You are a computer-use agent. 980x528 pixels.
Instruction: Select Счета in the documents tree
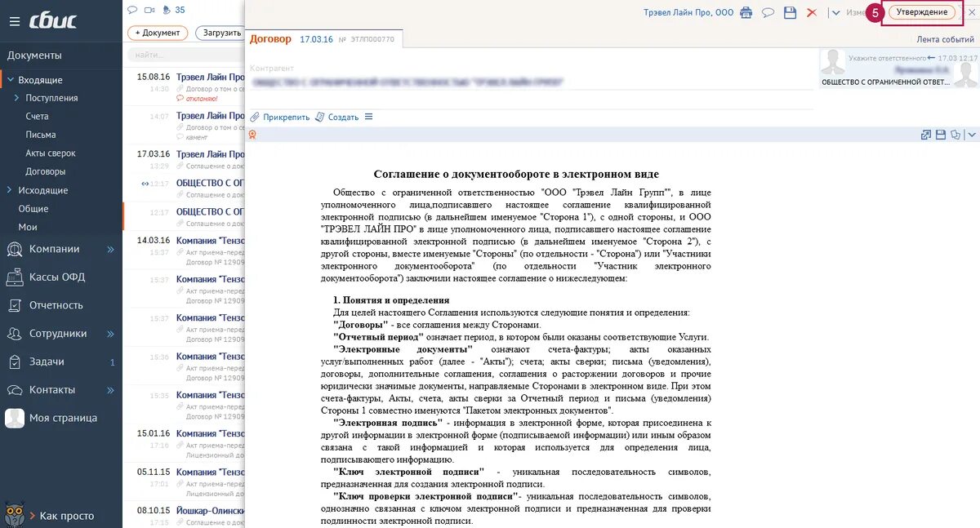click(x=37, y=117)
